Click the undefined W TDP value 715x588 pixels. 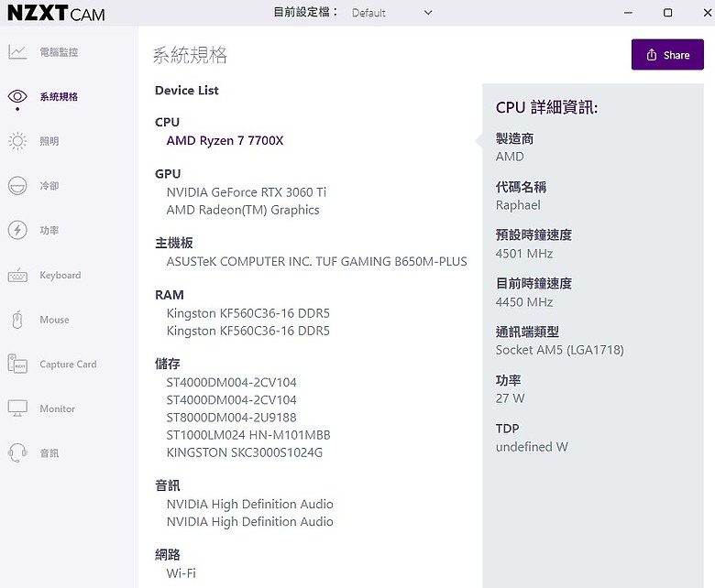pyautogui.click(x=532, y=447)
